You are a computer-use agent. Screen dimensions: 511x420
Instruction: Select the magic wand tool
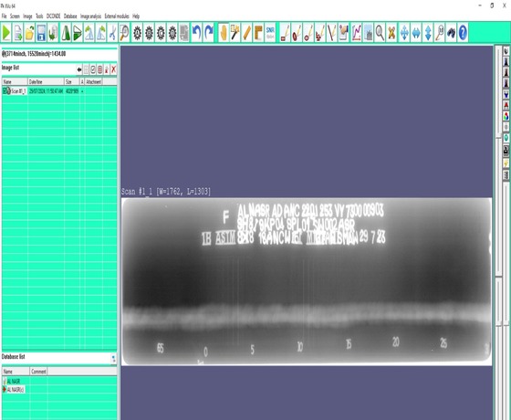click(235, 33)
